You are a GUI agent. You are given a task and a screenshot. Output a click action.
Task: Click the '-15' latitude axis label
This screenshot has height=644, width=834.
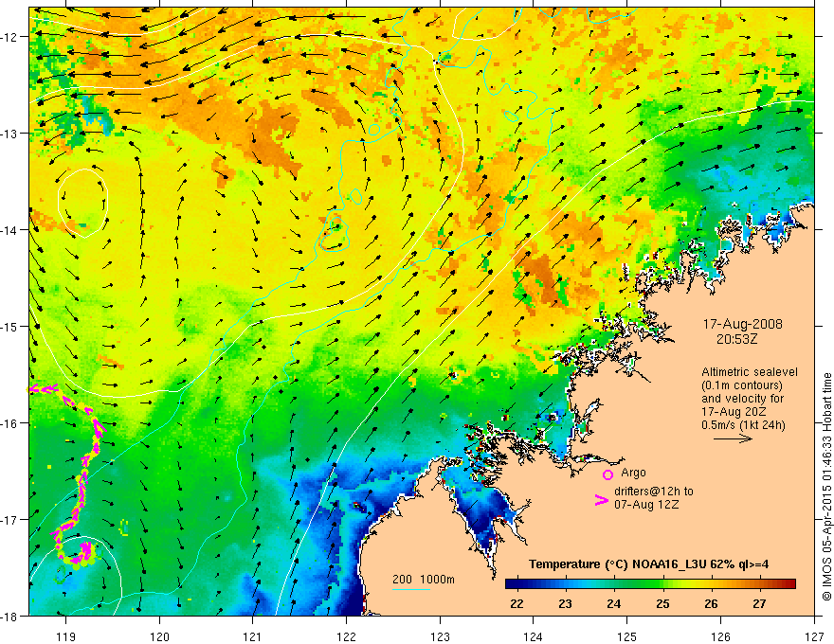click(9, 326)
